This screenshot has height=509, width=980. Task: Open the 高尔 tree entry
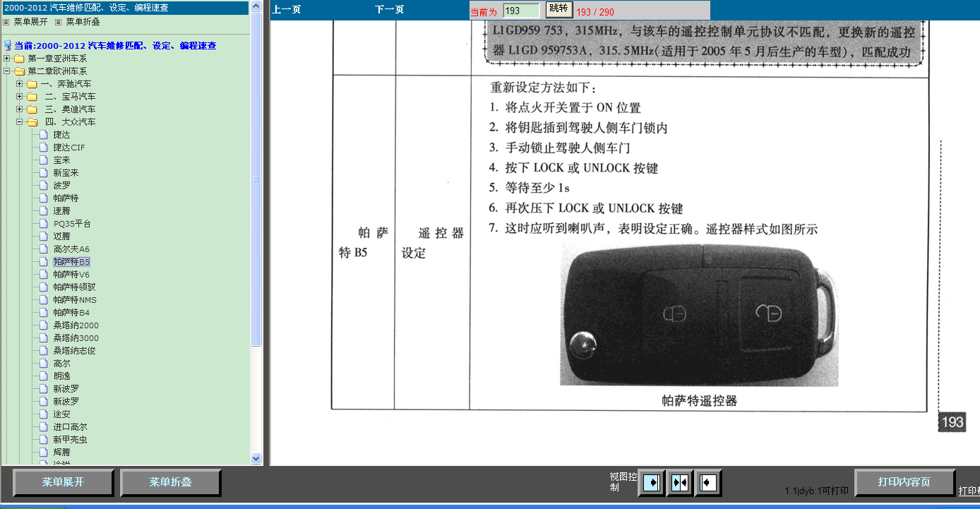[x=61, y=364]
